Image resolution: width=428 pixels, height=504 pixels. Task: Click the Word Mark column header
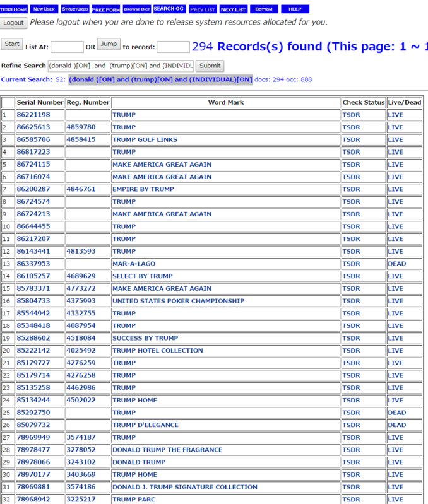226,103
